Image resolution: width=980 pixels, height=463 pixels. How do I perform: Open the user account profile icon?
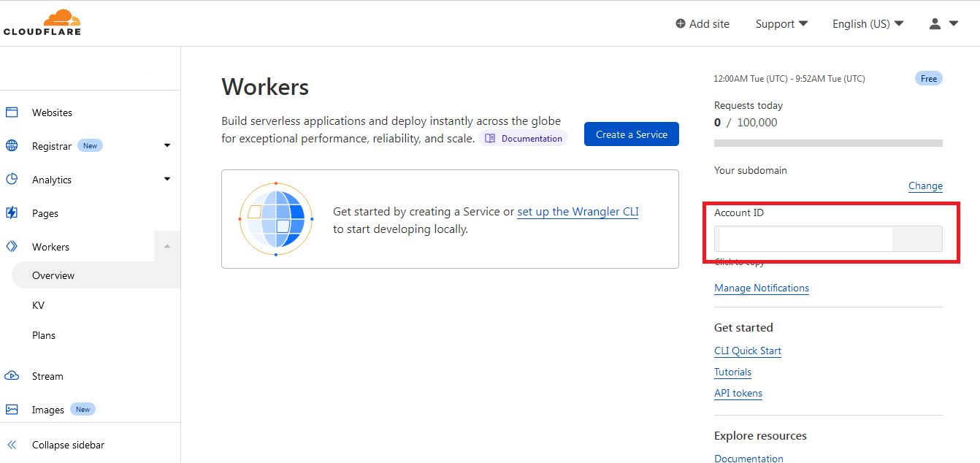[935, 23]
